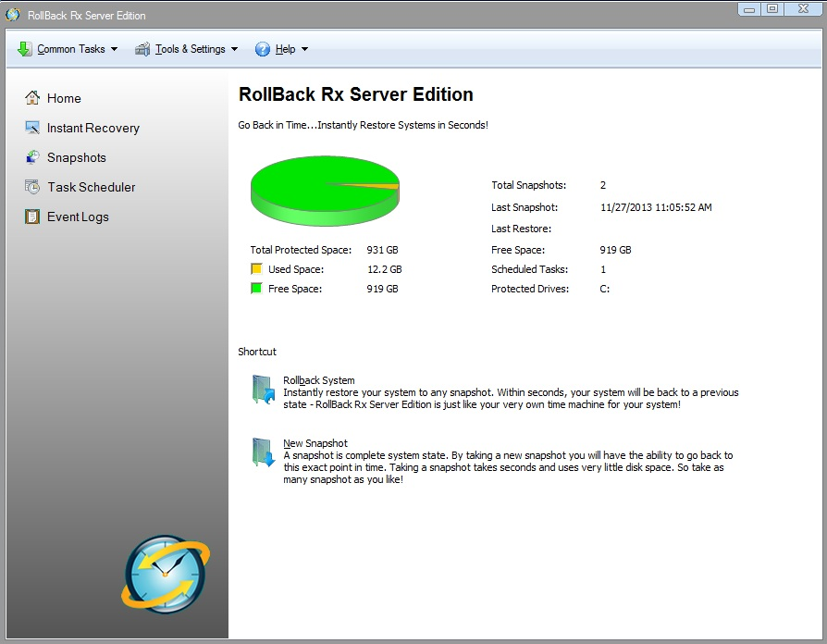
Task: Click the Rollback System shortcut icon
Action: click(264, 390)
